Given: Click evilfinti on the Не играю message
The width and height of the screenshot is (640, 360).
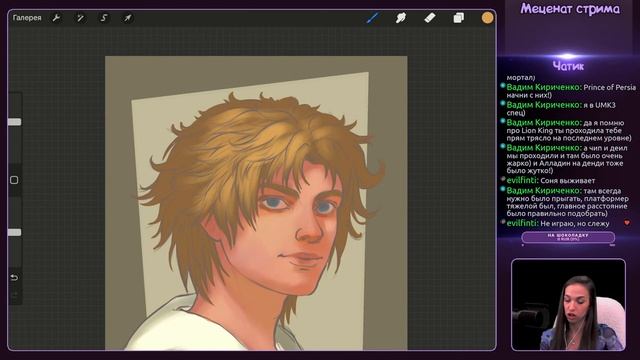Looking at the screenshot, I should point(522,223).
